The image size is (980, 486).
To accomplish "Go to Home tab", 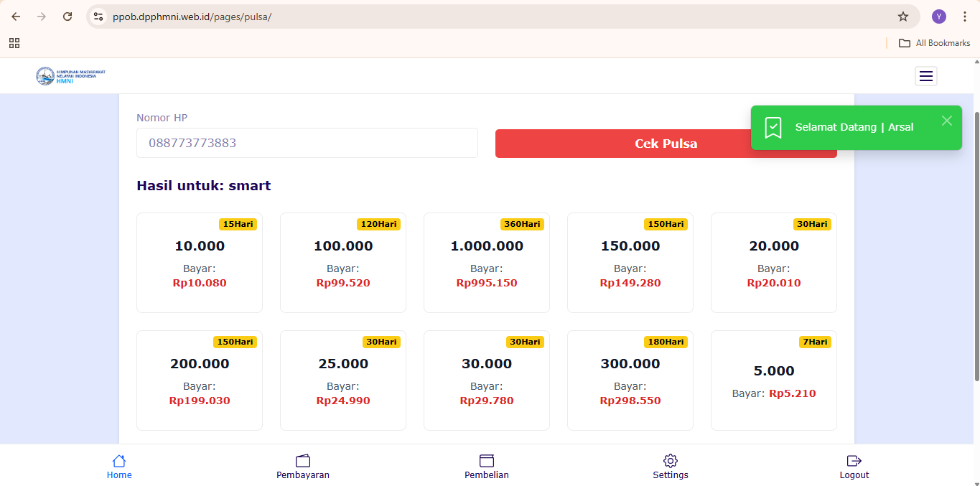I will [119, 467].
